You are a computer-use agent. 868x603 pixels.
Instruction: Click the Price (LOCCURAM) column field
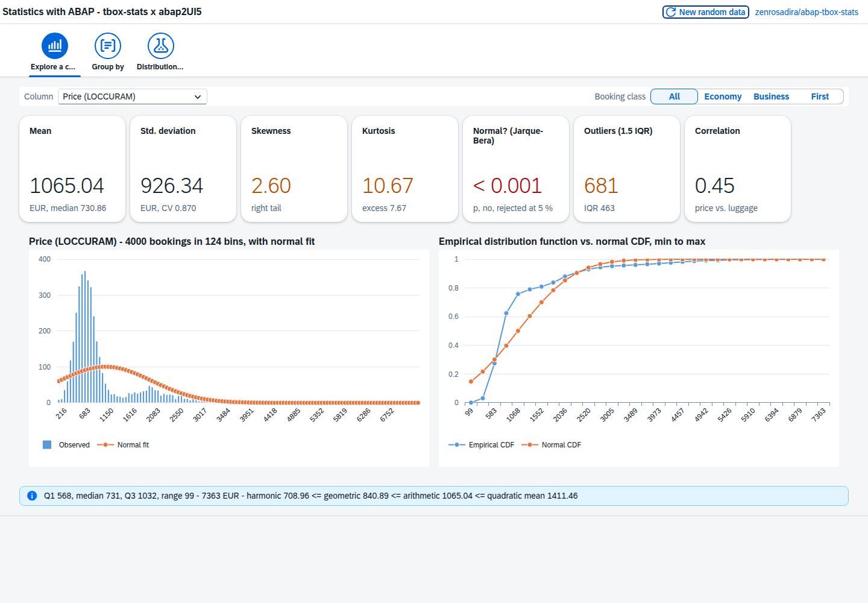click(x=133, y=96)
